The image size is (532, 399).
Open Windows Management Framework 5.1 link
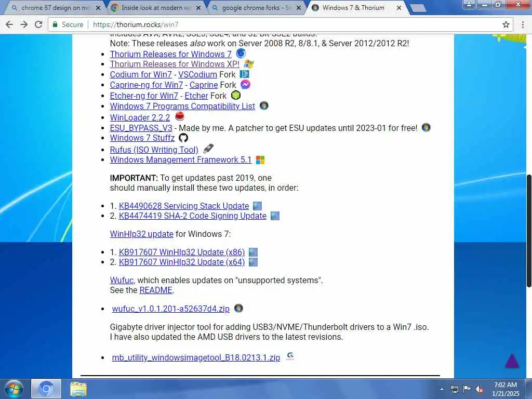[180, 159]
